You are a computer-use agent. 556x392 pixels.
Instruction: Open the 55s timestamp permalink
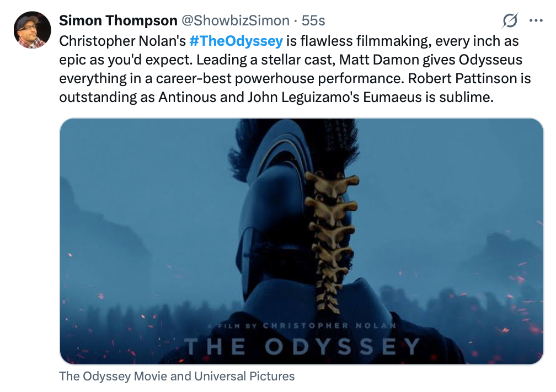pyautogui.click(x=313, y=20)
